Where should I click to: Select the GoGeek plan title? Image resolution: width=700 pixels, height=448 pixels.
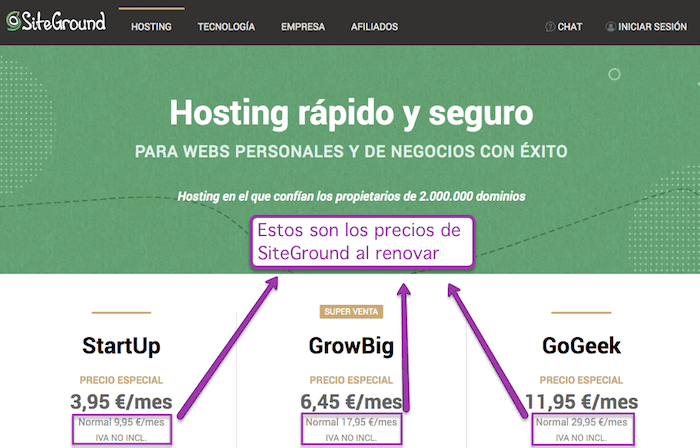[581, 346]
